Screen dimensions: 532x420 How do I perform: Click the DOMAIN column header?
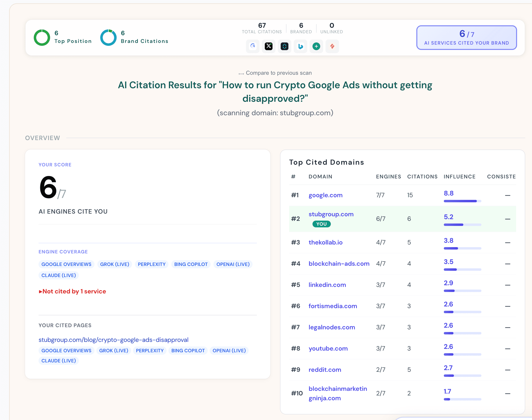click(320, 176)
